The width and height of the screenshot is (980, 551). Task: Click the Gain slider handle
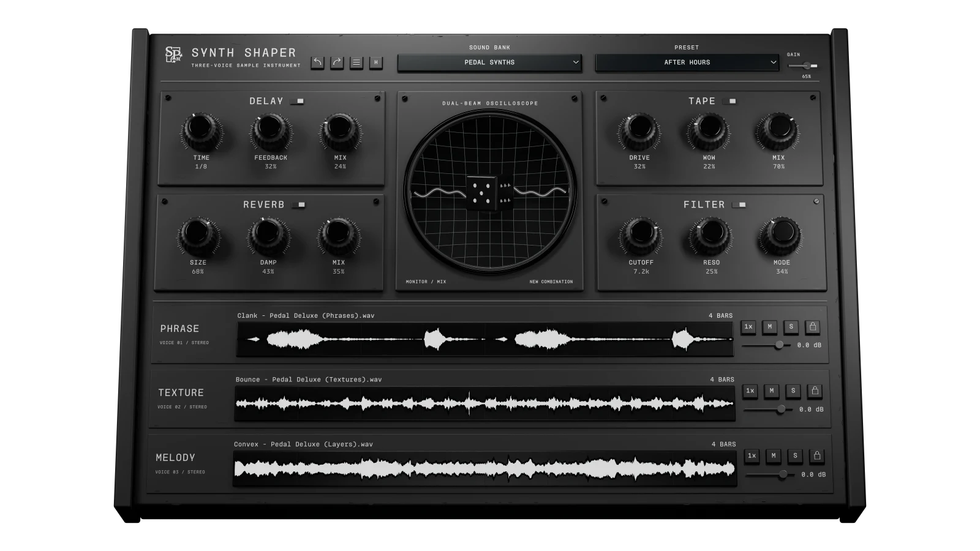click(807, 66)
